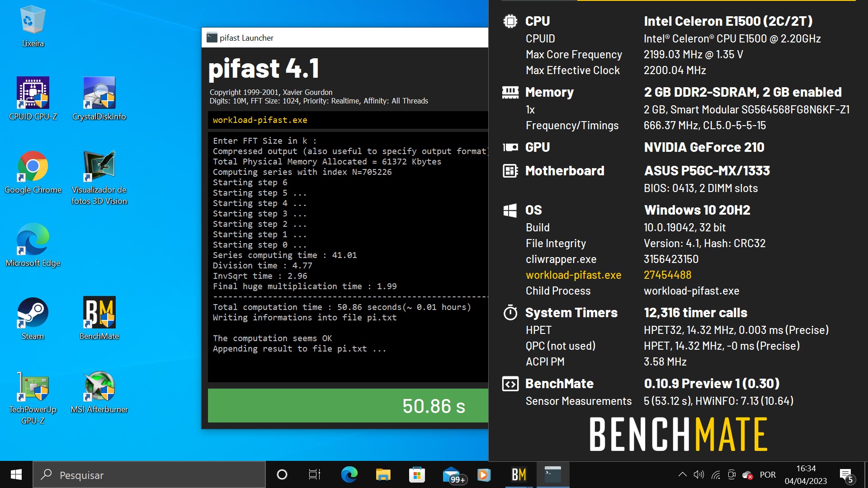Viewport: 868px width, 488px height.
Task: Select pifast Launcher console taskbar icon
Action: pyautogui.click(x=552, y=474)
